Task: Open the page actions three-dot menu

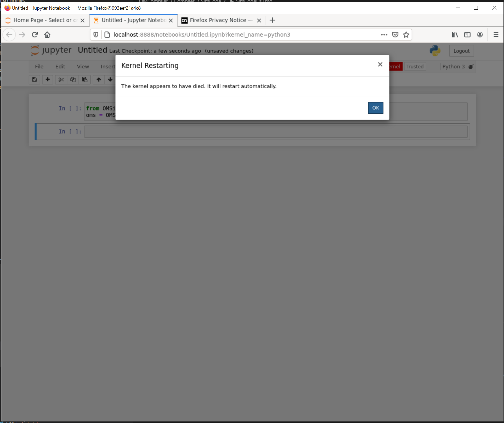Action: (384, 34)
